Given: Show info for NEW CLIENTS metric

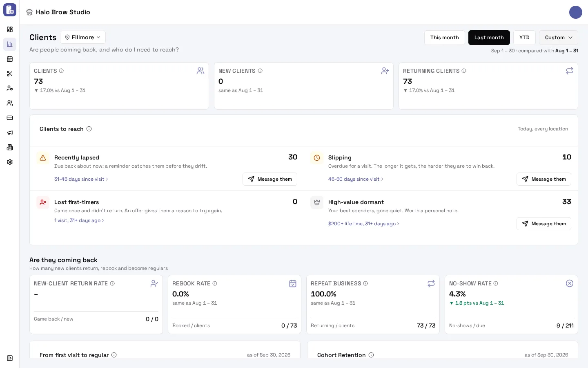Looking at the screenshot, I should [260, 71].
